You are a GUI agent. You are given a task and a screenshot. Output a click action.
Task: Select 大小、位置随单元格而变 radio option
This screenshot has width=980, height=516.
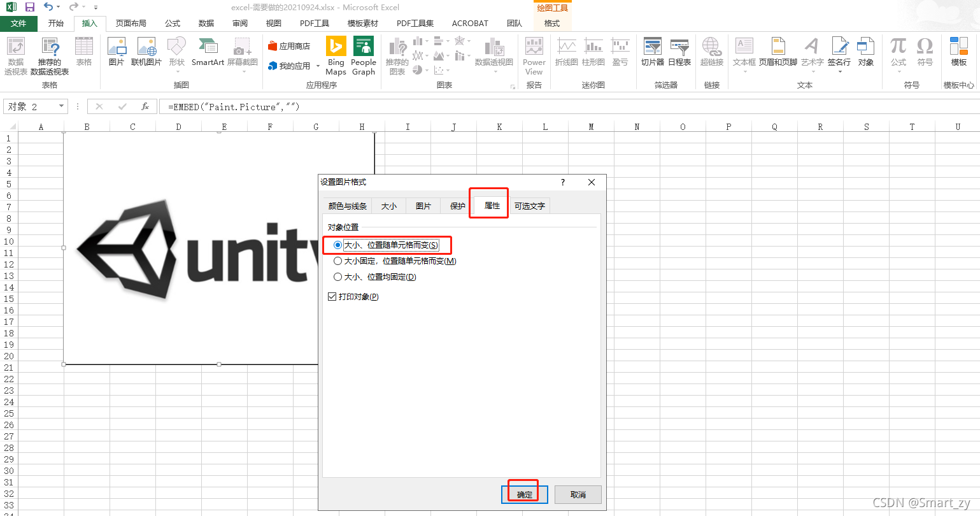pos(387,245)
